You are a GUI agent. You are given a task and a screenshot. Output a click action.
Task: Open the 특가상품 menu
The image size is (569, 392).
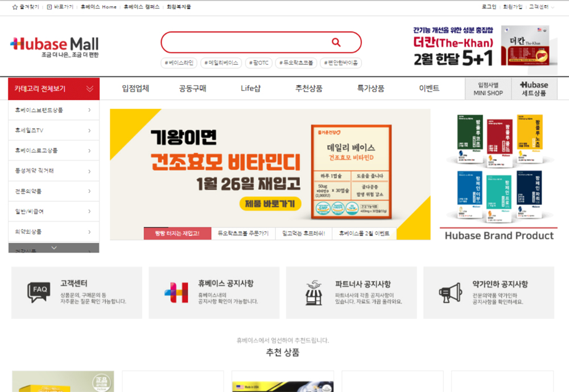click(x=370, y=89)
